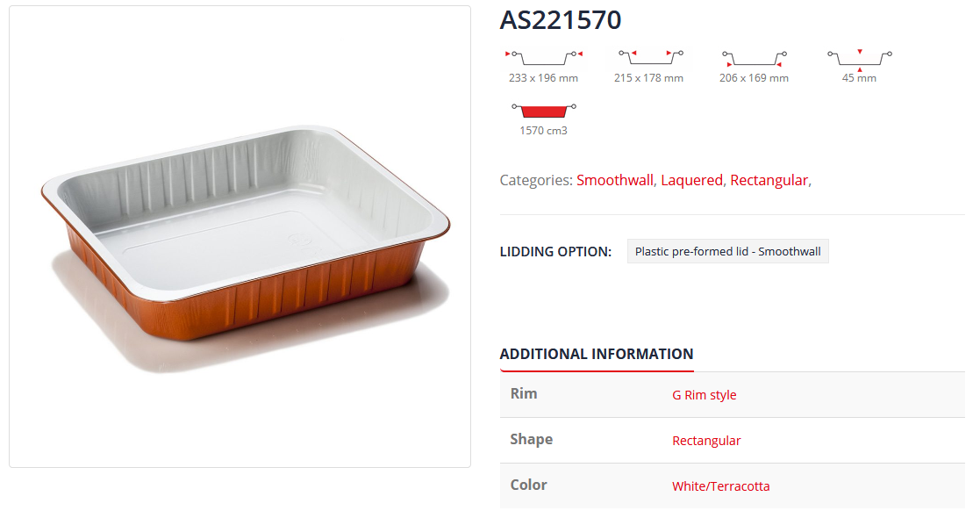Follow the Rectangular category link
The width and height of the screenshot is (980, 525).
point(769,180)
